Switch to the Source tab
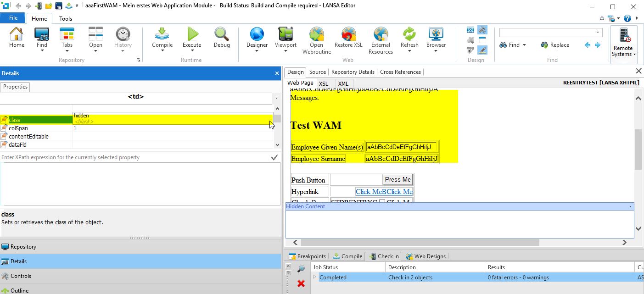 (317, 72)
